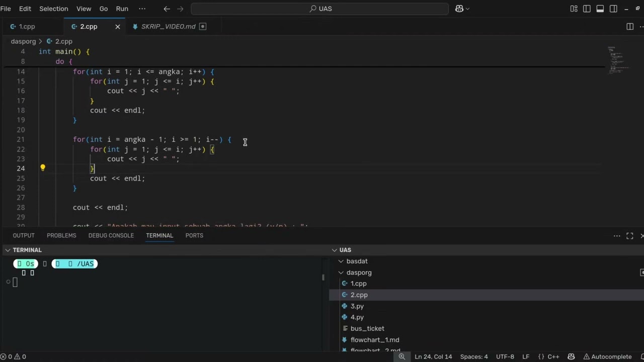644x362 pixels.
Task: Click the editor minimap
Action: [x=618, y=60]
